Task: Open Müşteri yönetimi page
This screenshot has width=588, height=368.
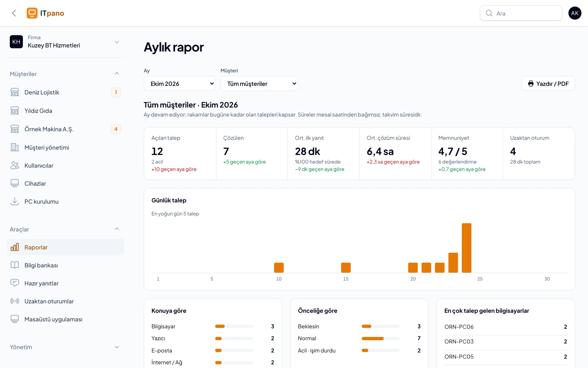Action: [x=65, y=147]
